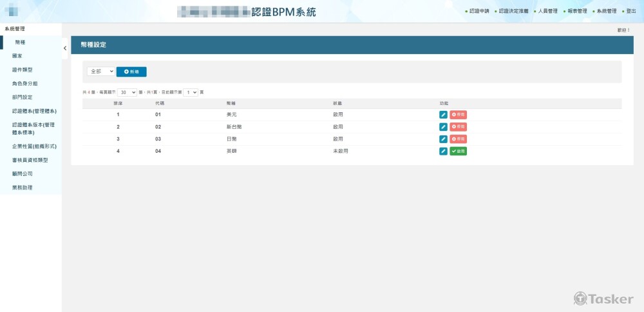Disable the 日幣 currency with red button
Screen dimensions: 644x312
click(x=458, y=139)
